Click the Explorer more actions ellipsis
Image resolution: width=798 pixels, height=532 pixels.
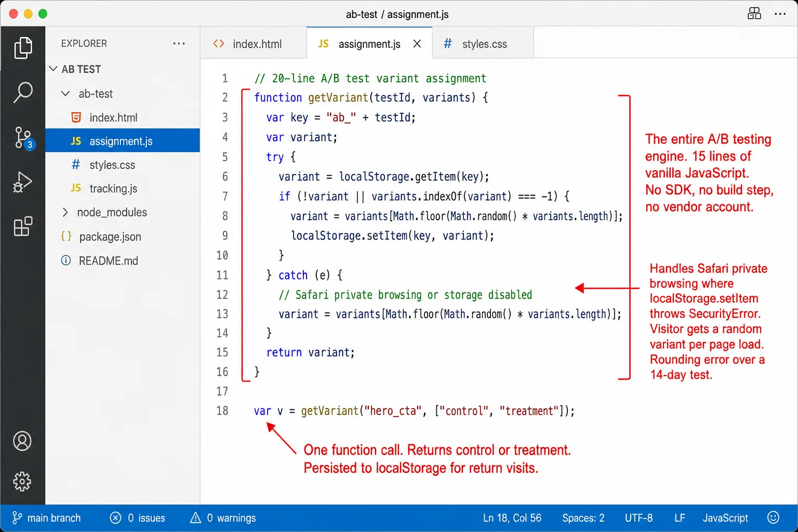point(179,44)
